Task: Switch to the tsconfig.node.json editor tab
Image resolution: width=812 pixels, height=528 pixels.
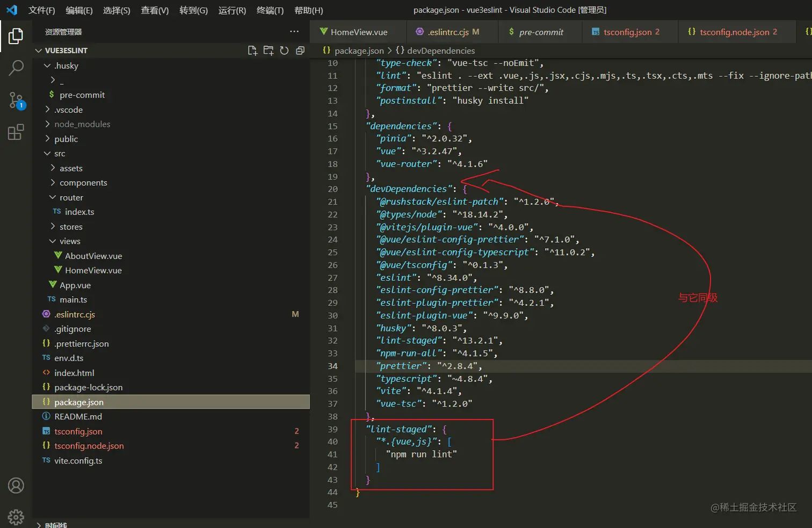Action: [x=738, y=32]
